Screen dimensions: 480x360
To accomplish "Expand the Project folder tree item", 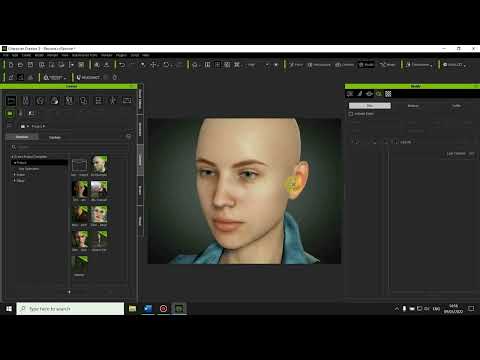I will coord(15,163).
